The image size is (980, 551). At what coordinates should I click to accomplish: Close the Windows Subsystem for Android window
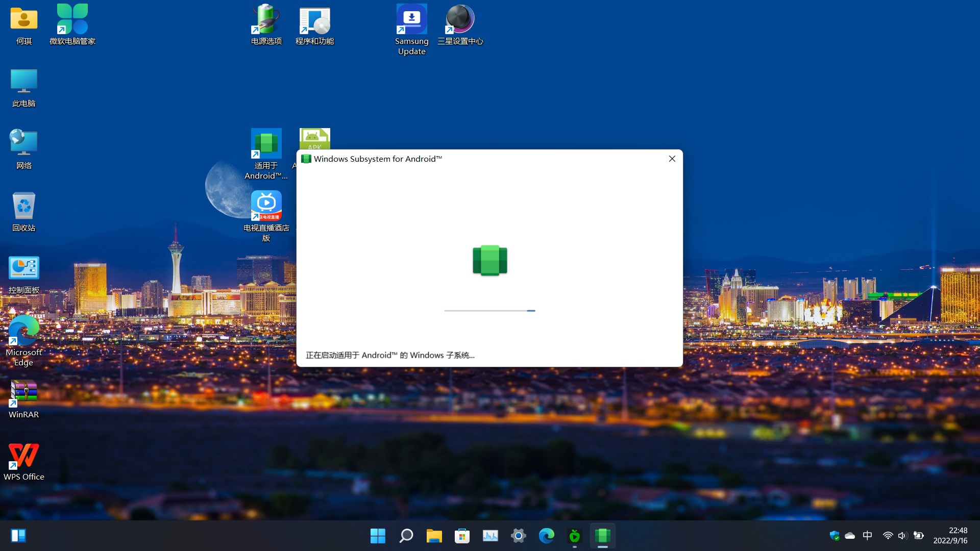click(x=672, y=159)
